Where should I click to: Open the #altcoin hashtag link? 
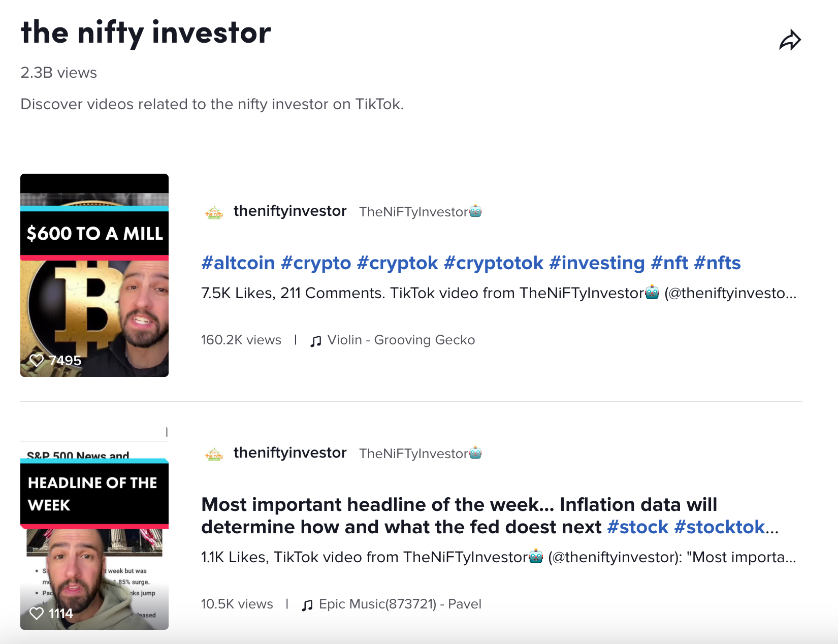[238, 263]
